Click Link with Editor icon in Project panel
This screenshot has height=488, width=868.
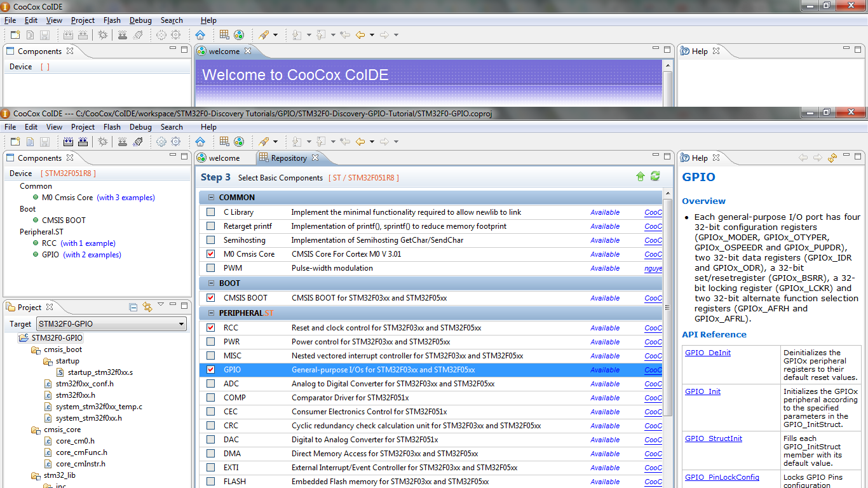click(x=147, y=308)
